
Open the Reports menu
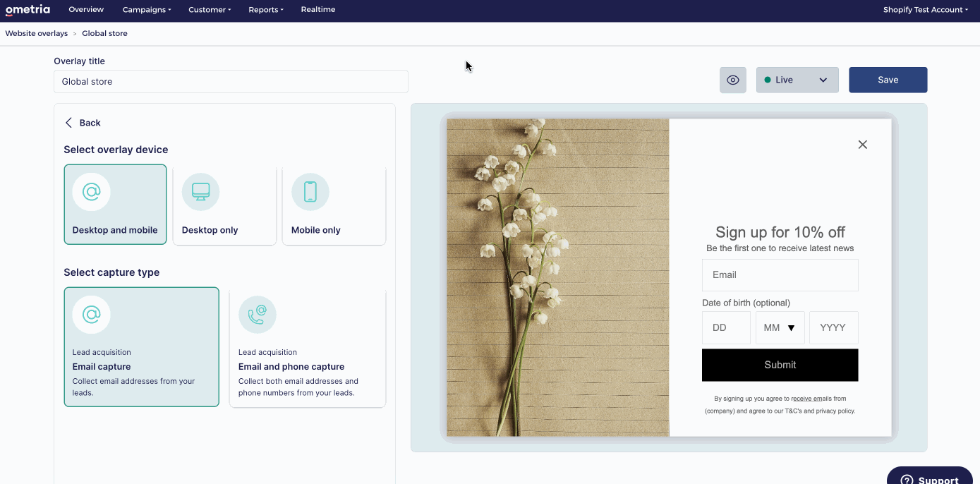[x=266, y=10]
